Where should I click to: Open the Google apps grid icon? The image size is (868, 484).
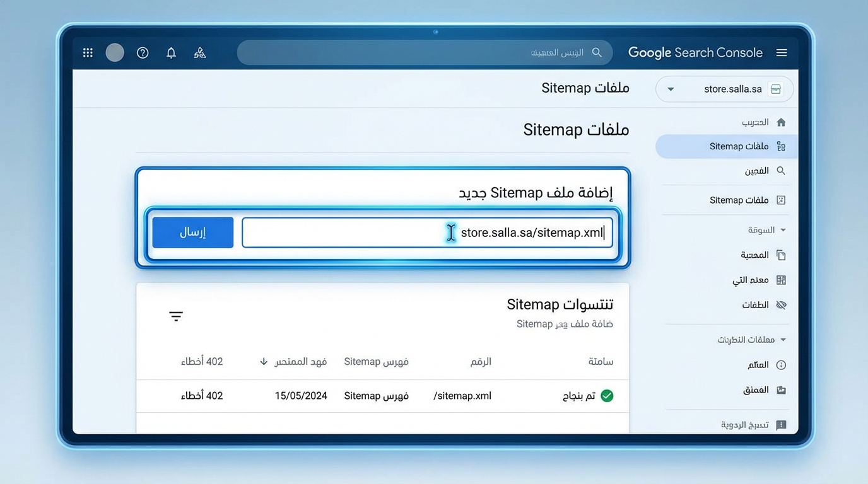tap(88, 53)
